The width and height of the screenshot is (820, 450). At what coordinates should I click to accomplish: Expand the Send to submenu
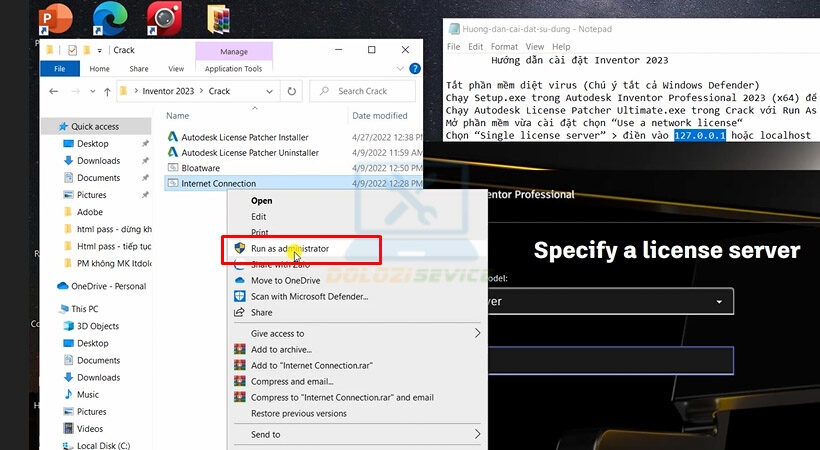(357, 434)
